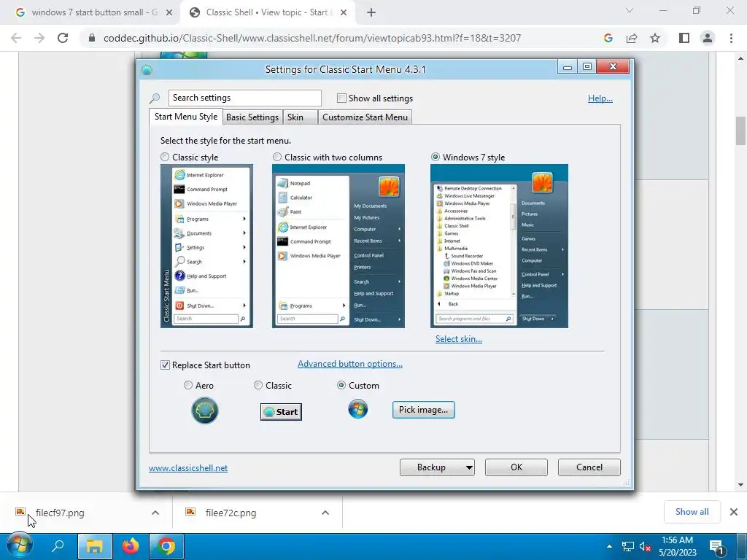
Task: Close the Classic Shell tab
Action: [x=344, y=13]
